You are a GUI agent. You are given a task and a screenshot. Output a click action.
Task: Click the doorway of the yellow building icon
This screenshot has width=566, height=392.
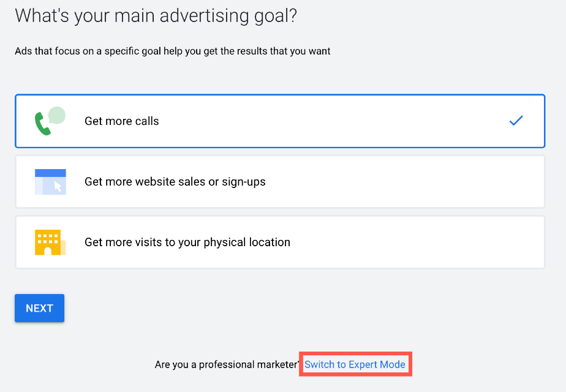pyautogui.click(x=48, y=251)
